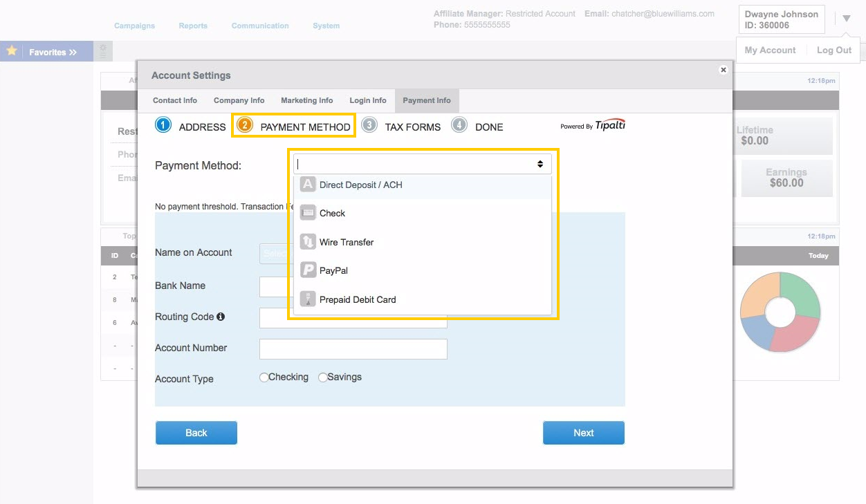Select the Wire Transfer icon
The height and width of the screenshot is (504, 866).
click(x=308, y=241)
